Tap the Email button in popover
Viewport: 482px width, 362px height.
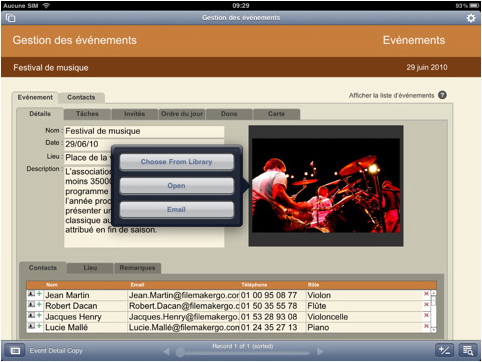point(177,210)
